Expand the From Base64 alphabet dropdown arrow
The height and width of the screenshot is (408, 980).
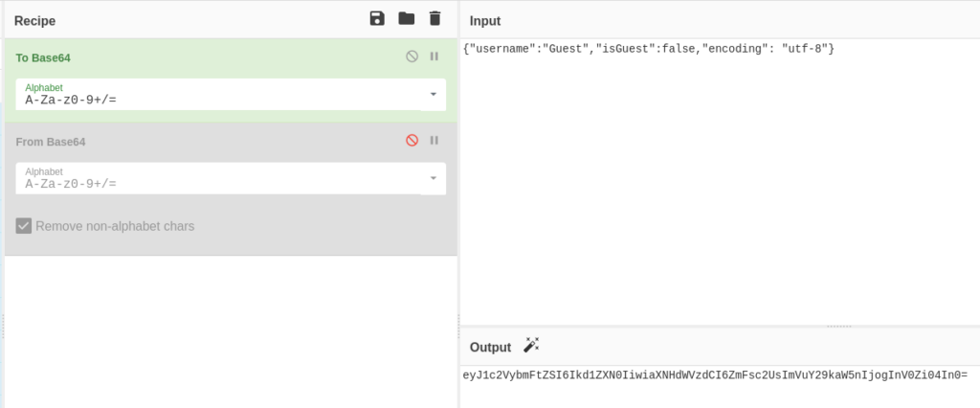pos(433,178)
